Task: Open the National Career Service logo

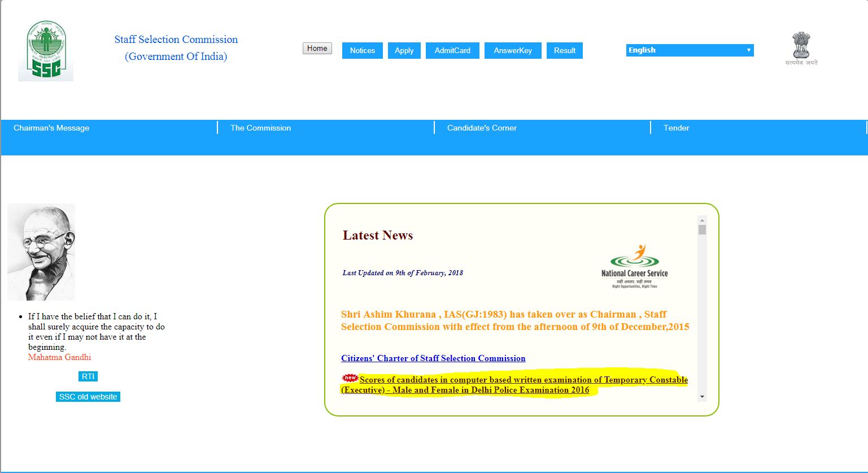Action: point(634,266)
